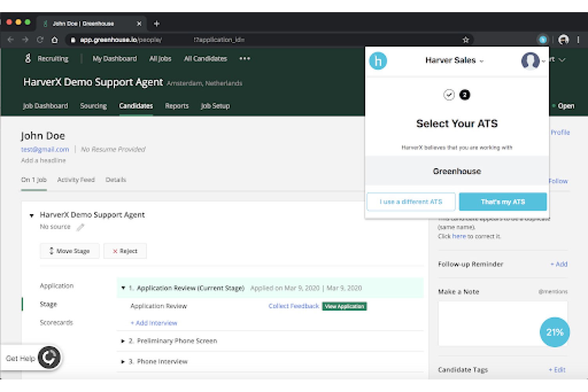Click the That's my ATS button
This screenshot has width=588, height=392.
click(x=503, y=201)
